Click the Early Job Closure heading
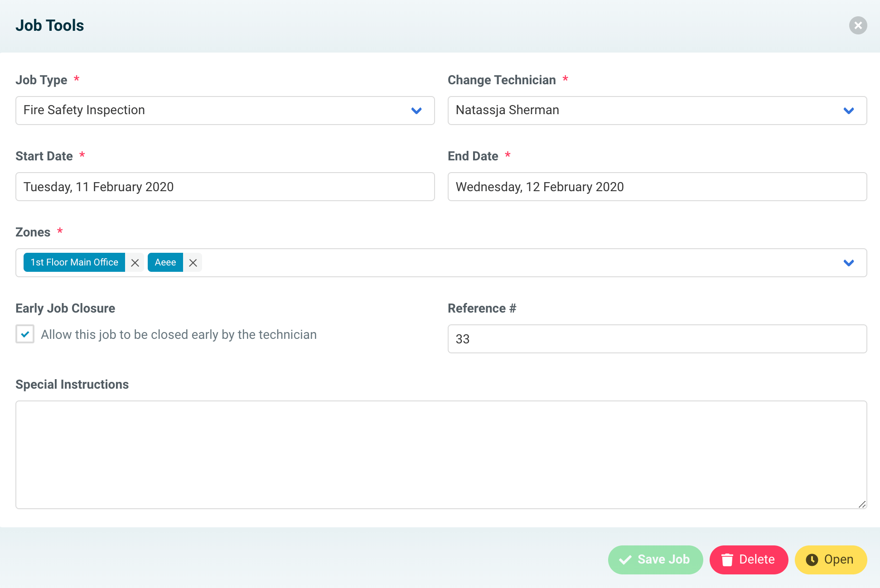The image size is (880, 588). coord(65,308)
